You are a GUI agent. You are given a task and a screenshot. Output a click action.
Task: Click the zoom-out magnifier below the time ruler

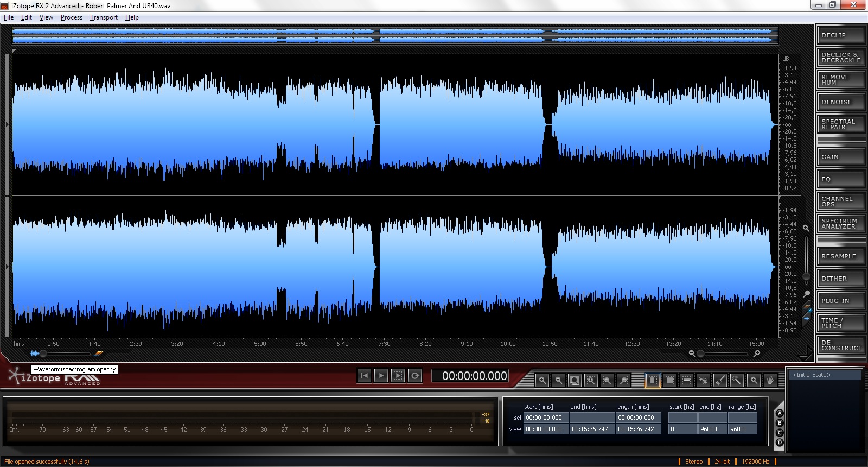[x=692, y=354]
